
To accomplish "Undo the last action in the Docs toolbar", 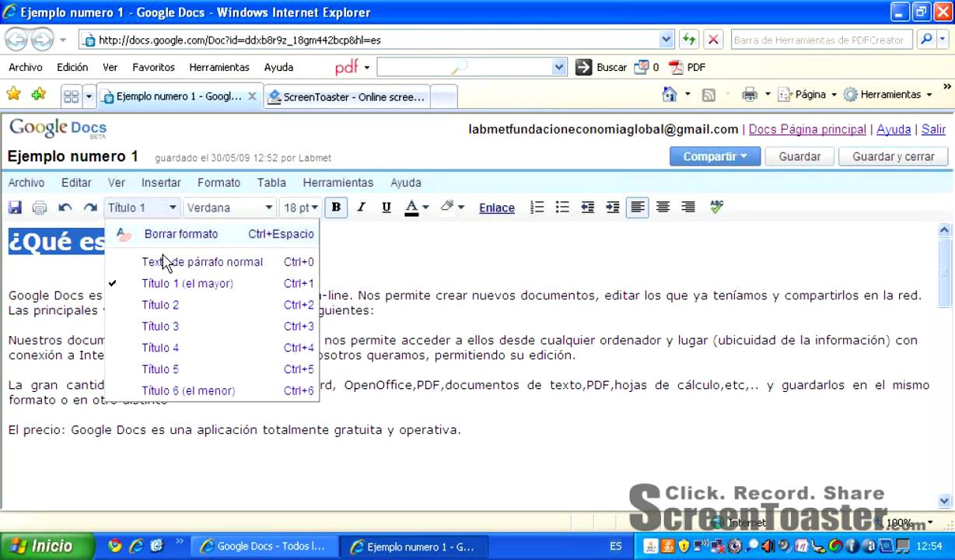I will tap(65, 208).
